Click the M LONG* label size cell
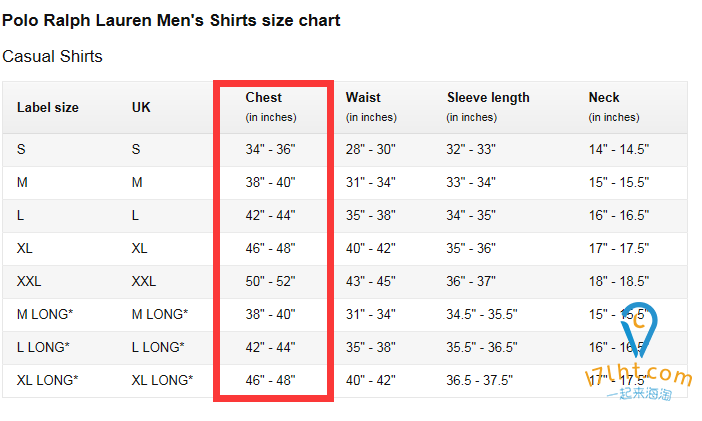The width and height of the screenshot is (702, 421). coord(45,314)
